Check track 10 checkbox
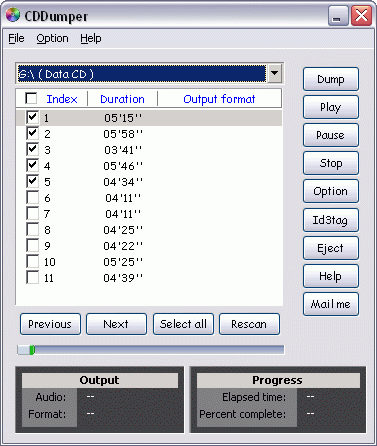Viewport: 377px width, 446px height. (32, 261)
